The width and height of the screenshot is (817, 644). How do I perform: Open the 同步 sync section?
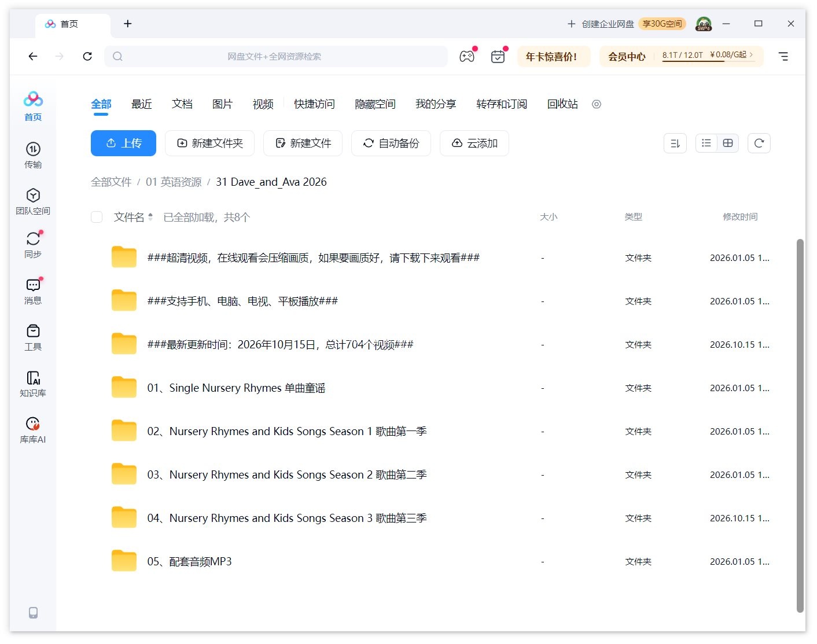33,245
